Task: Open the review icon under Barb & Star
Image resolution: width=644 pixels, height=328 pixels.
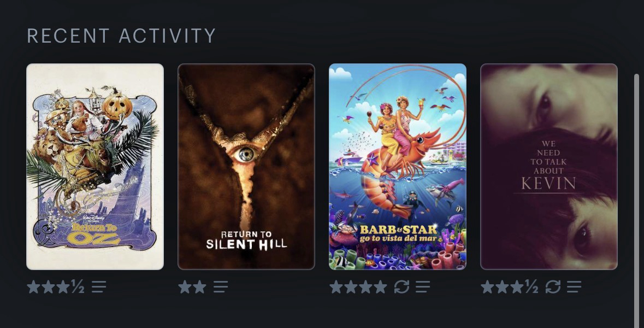Action: tap(423, 287)
